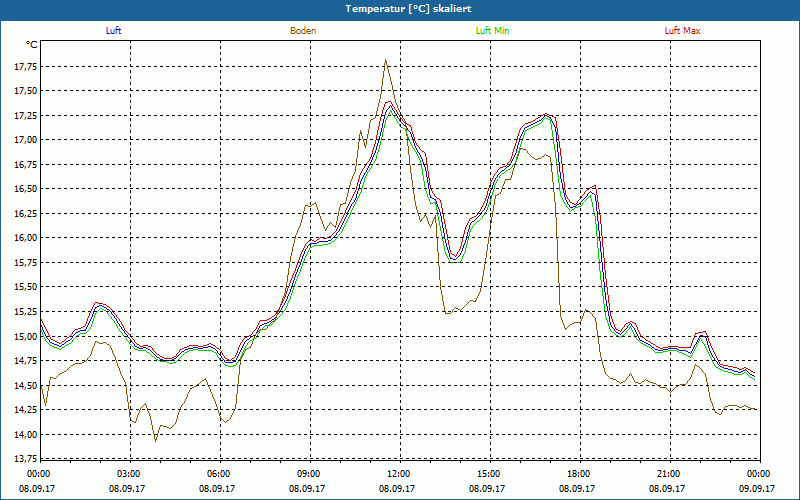This screenshot has height=500, width=800.
Task: Click the 21:00 time axis label
Action: tap(670, 474)
